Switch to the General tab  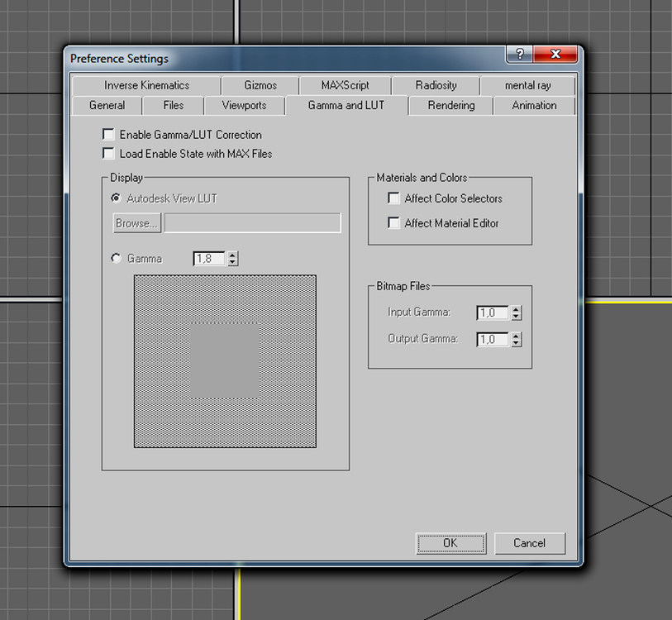(x=107, y=106)
